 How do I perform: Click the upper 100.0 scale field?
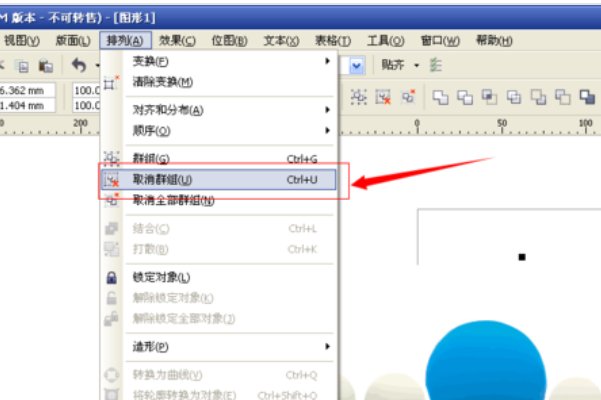(87, 91)
